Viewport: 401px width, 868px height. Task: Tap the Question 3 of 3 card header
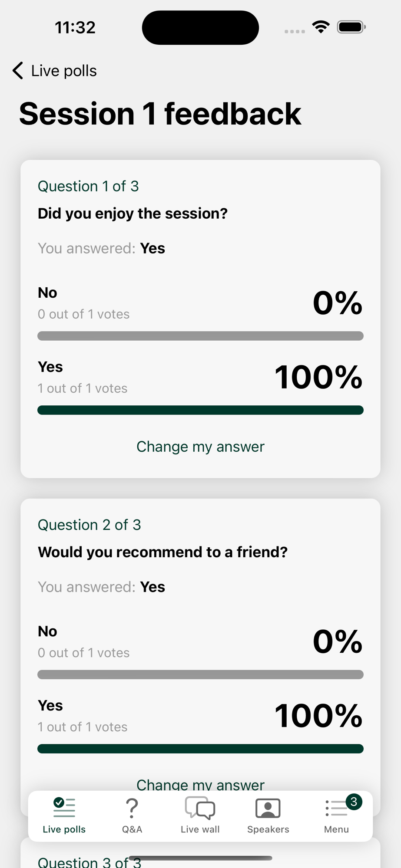tap(89, 861)
